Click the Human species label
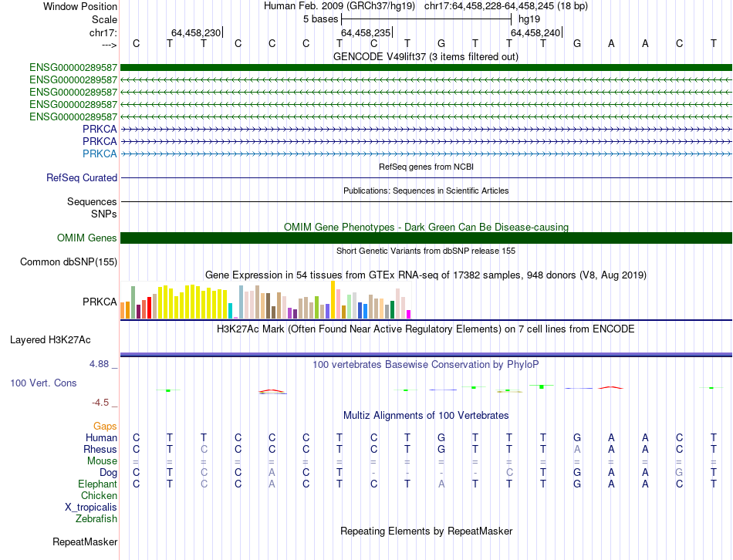733x560 pixels. coord(101,437)
